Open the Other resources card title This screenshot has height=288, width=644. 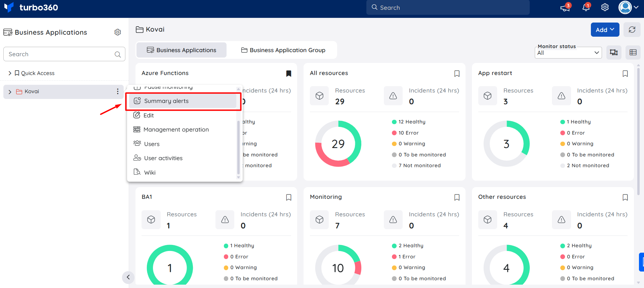coord(502,197)
